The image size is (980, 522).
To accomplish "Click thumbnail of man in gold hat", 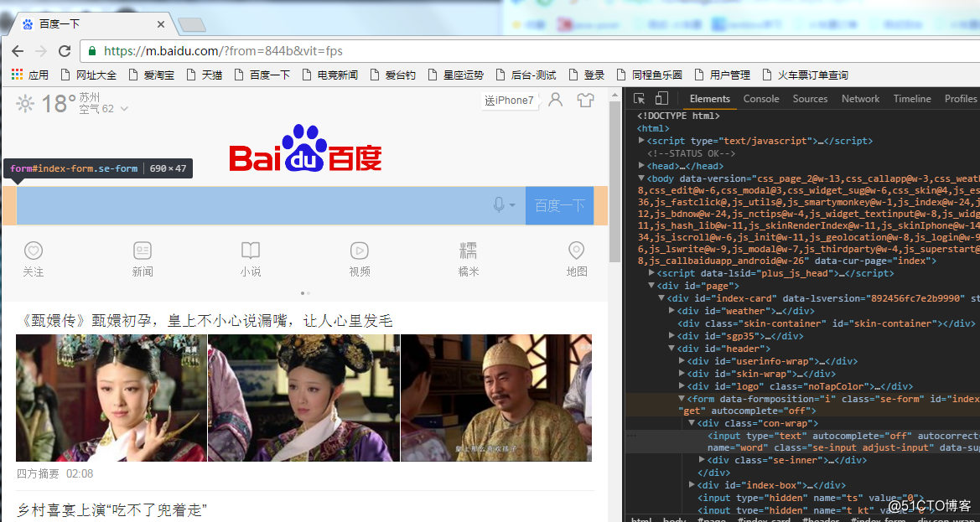I will coord(496,398).
